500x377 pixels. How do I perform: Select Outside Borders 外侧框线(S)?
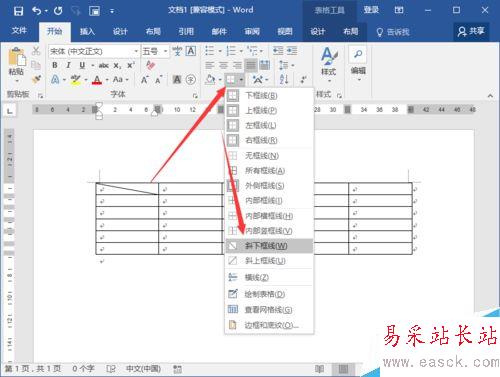click(269, 186)
